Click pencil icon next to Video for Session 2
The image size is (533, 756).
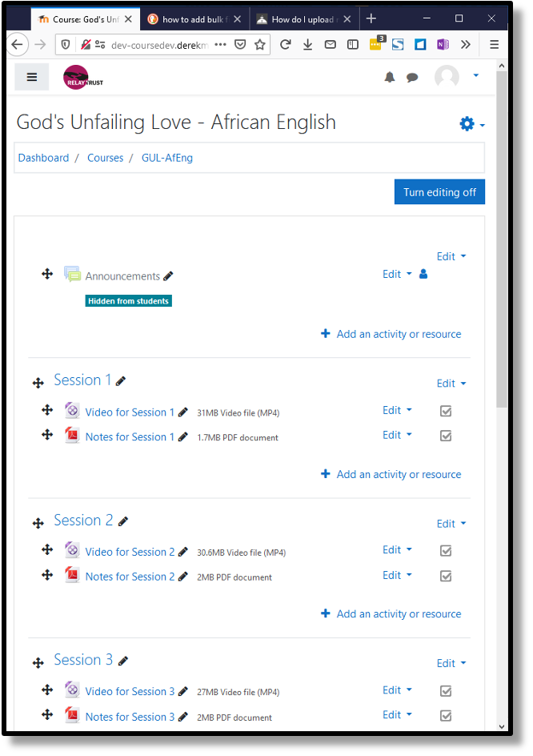pyautogui.click(x=182, y=552)
